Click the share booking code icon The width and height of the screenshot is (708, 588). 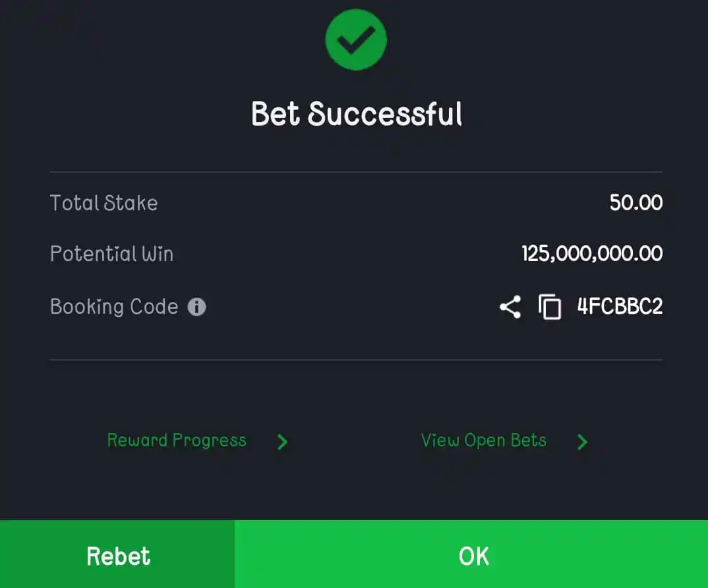pos(510,307)
